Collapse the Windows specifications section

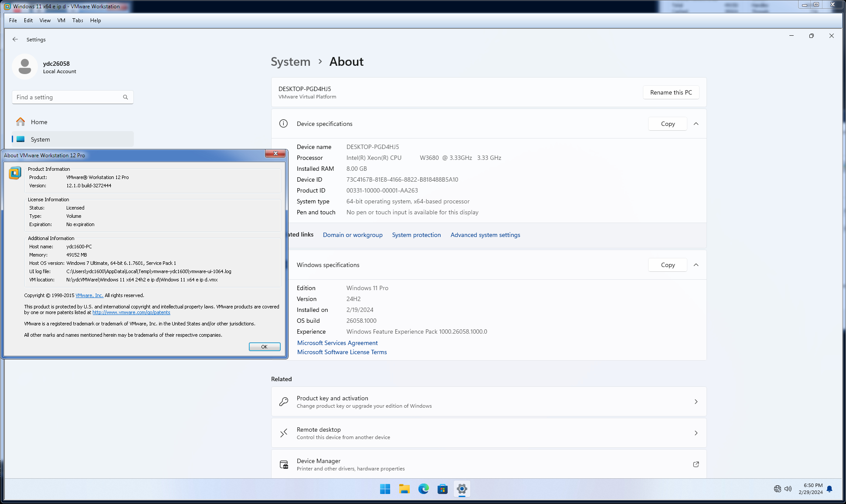[696, 265]
